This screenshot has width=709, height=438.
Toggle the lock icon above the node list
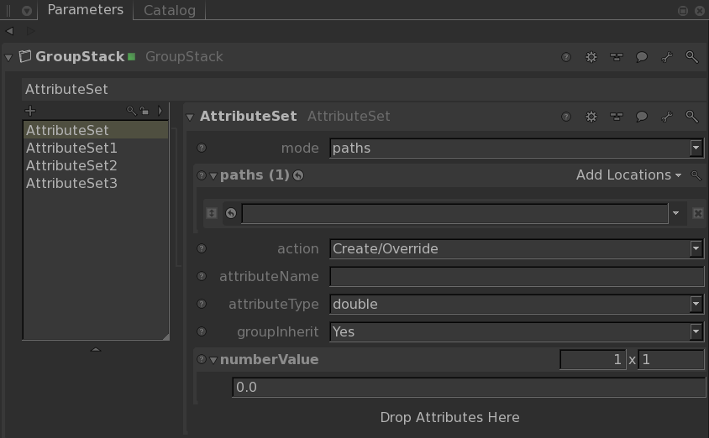click(x=145, y=111)
